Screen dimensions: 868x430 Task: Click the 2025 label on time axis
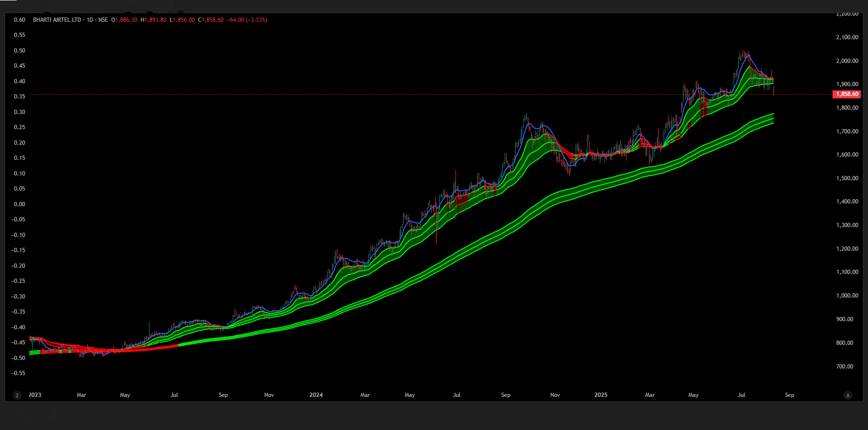(601, 395)
